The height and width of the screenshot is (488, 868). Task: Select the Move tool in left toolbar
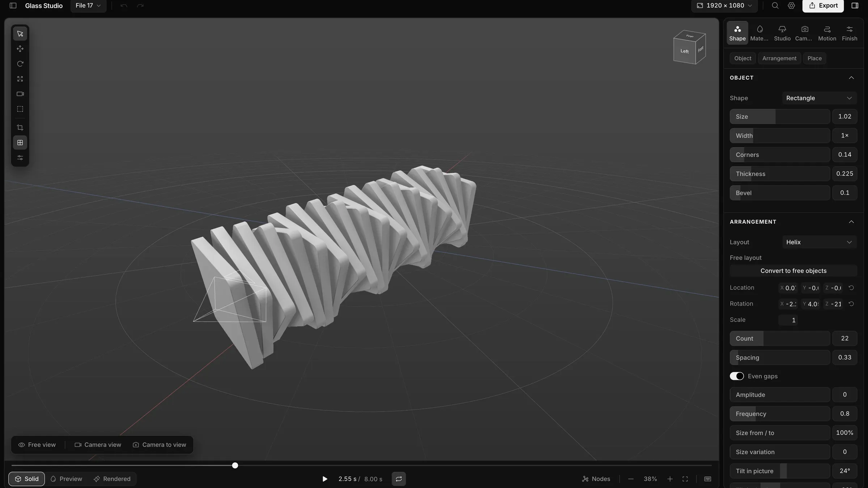[x=20, y=49]
